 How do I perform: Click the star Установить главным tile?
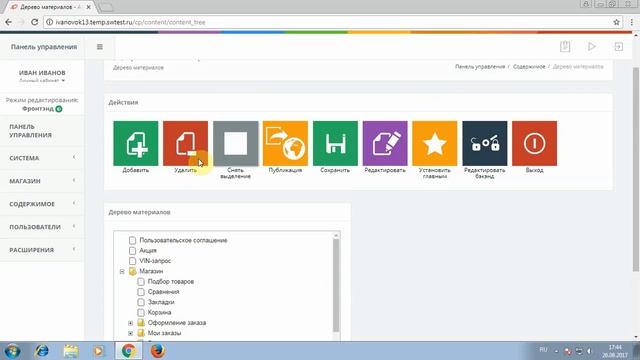coord(435,143)
